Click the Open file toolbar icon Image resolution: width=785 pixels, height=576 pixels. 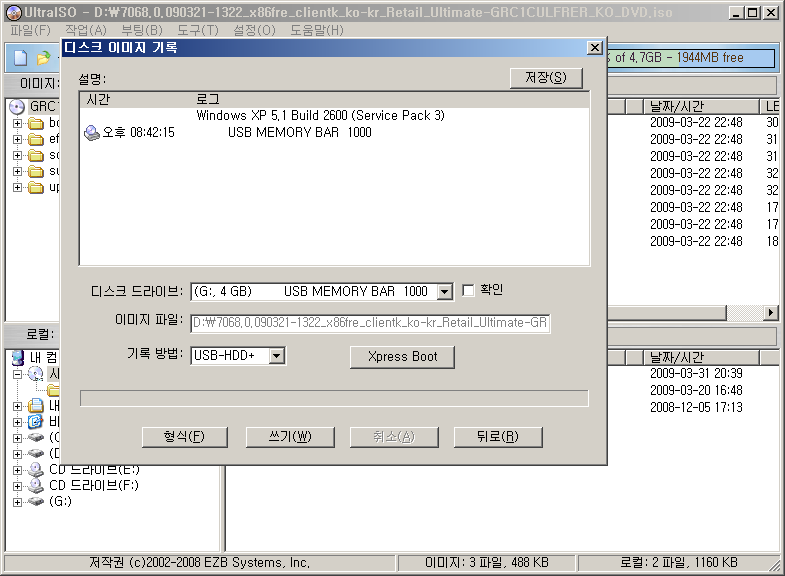[44, 58]
